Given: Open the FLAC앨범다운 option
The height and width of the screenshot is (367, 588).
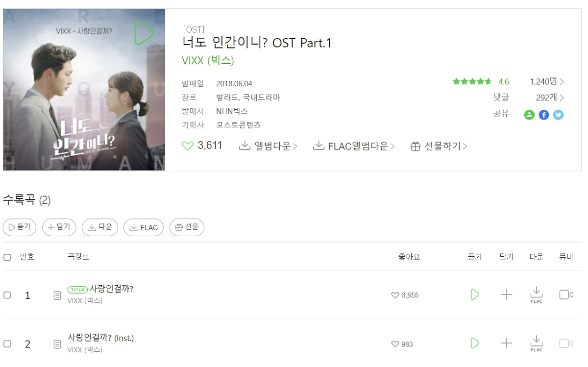Looking at the screenshot, I should point(354,146).
